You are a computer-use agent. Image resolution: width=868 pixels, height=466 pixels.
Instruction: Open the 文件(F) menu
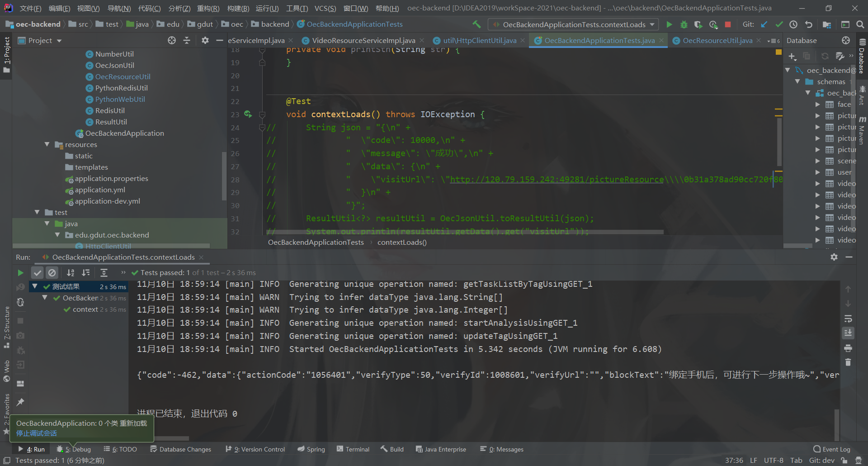30,8
